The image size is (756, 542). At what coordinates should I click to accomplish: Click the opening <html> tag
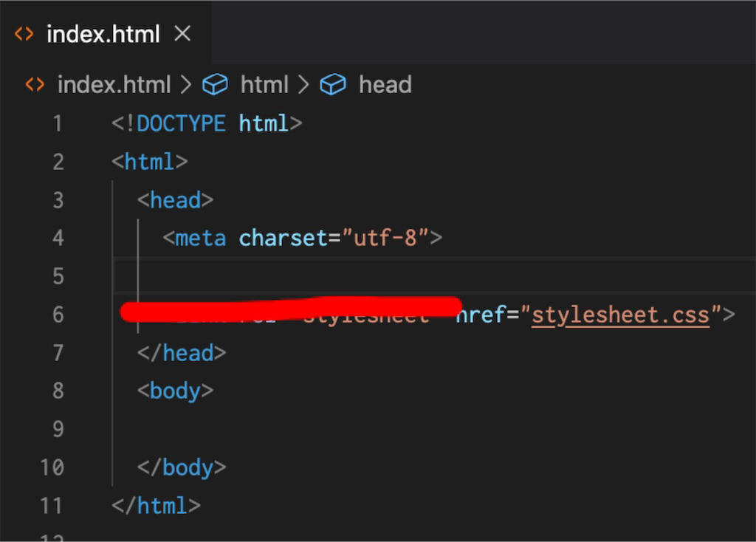[x=149, y=162]
